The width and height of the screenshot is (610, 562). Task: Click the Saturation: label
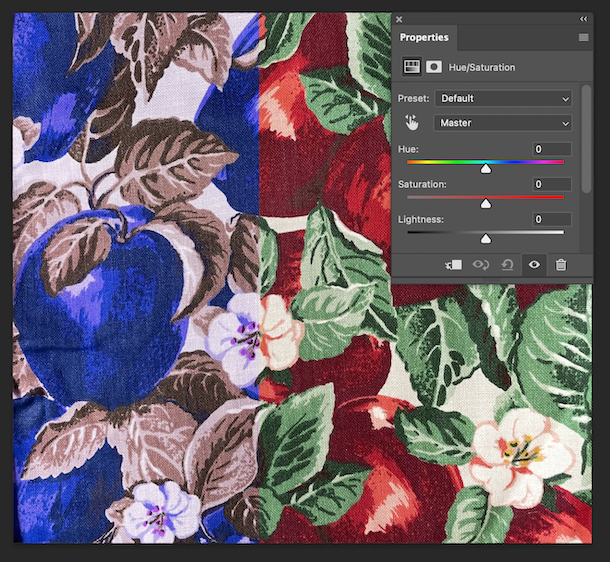422,184
